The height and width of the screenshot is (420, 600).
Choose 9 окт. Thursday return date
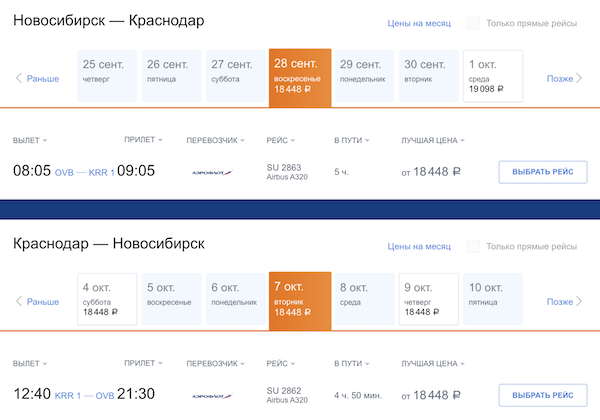[x=428, y=299]
